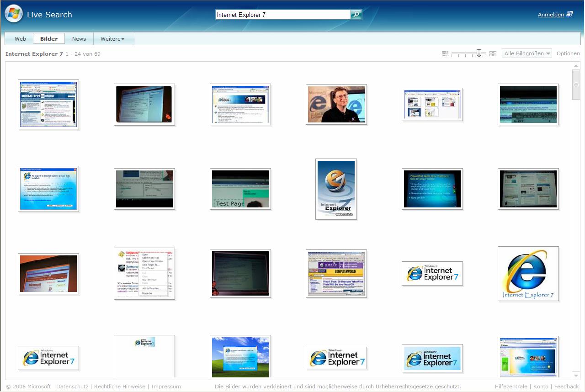The height and width of the screenshot is (392, 585).
Task: Open the Web tab
Action: (x=20, y=39)
